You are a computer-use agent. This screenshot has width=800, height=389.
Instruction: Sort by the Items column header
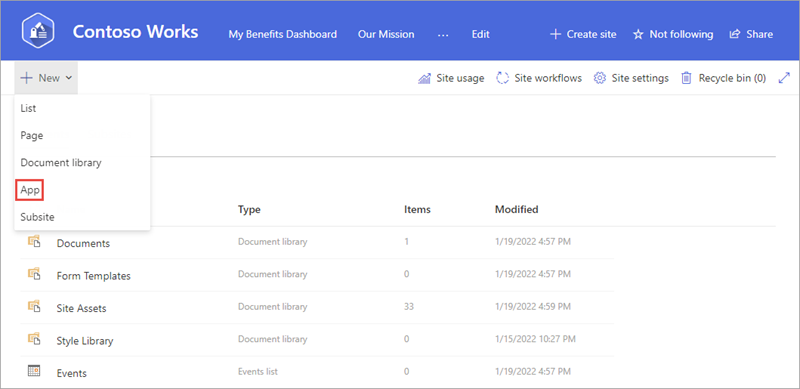coord(417,209)
